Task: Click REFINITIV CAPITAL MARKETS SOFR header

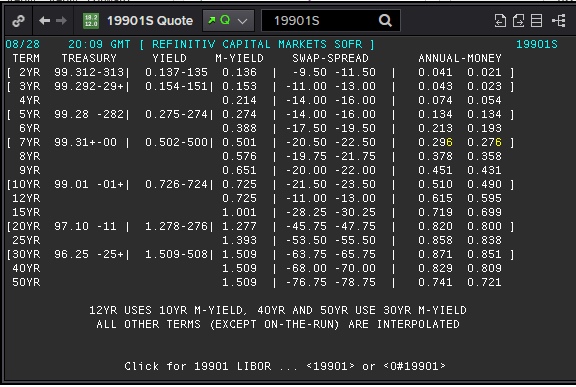Action: pyautogui.click(x=257, y=44)
